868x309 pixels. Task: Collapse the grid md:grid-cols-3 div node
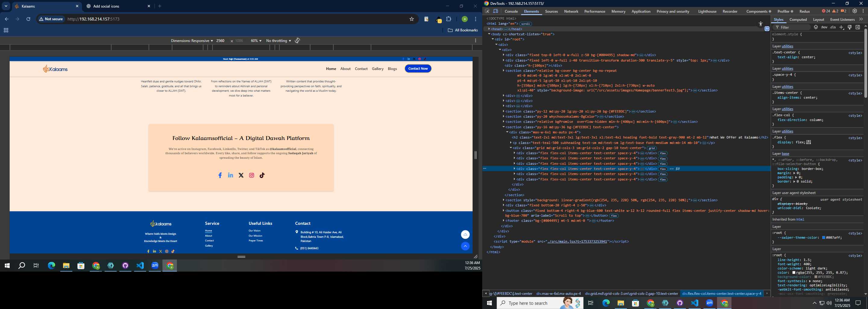[x=511, y=148]
